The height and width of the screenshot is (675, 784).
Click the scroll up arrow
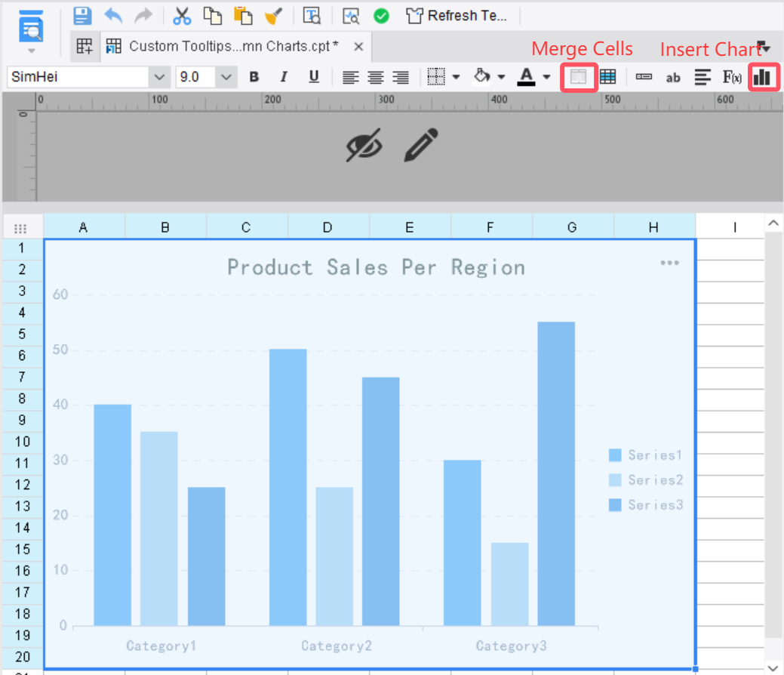pos(773,223)
